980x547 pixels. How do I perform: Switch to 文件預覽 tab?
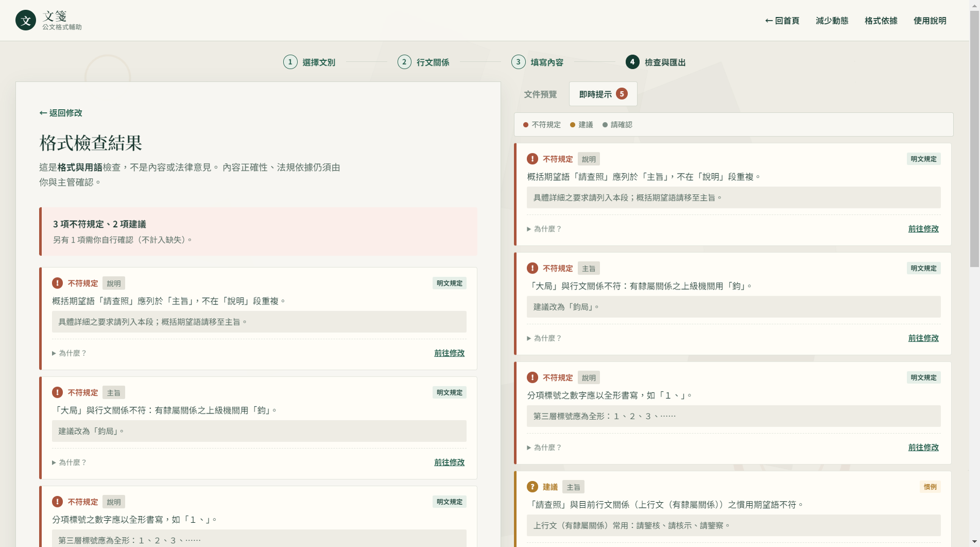[540, 94]
